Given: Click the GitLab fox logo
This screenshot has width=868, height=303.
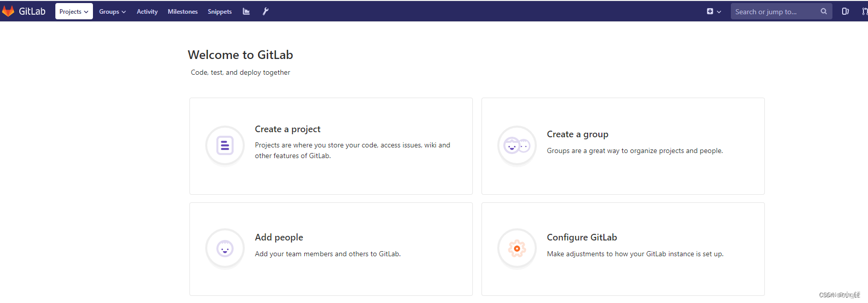Looking at the screenshot, I should pyautogui.click(x=8, y=11).
